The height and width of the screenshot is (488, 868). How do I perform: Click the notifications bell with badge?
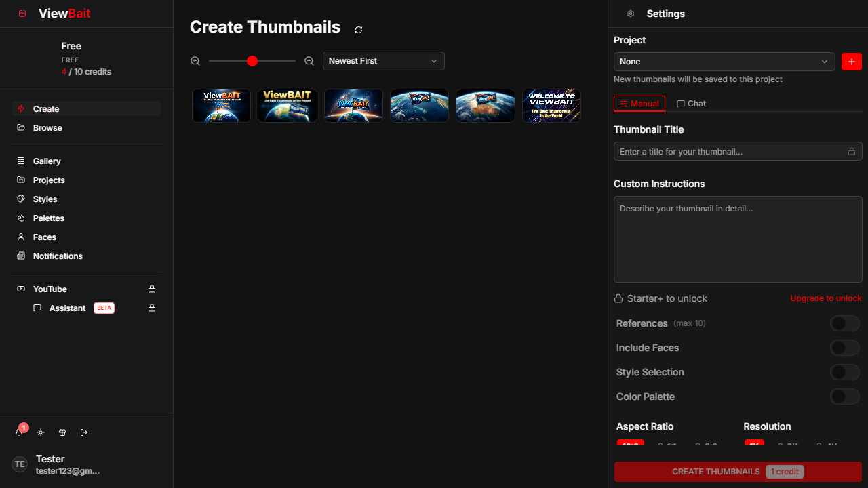click(19, 432)
